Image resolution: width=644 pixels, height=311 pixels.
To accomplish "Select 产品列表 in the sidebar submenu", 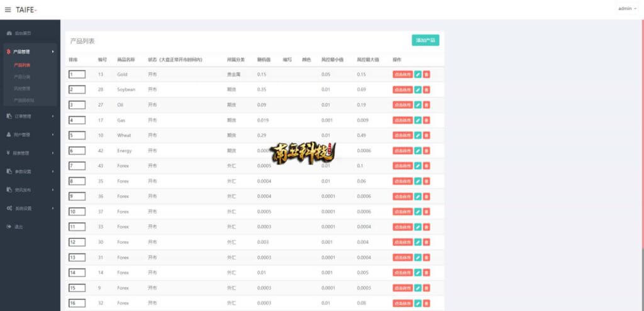I will [x=22, y=65].
